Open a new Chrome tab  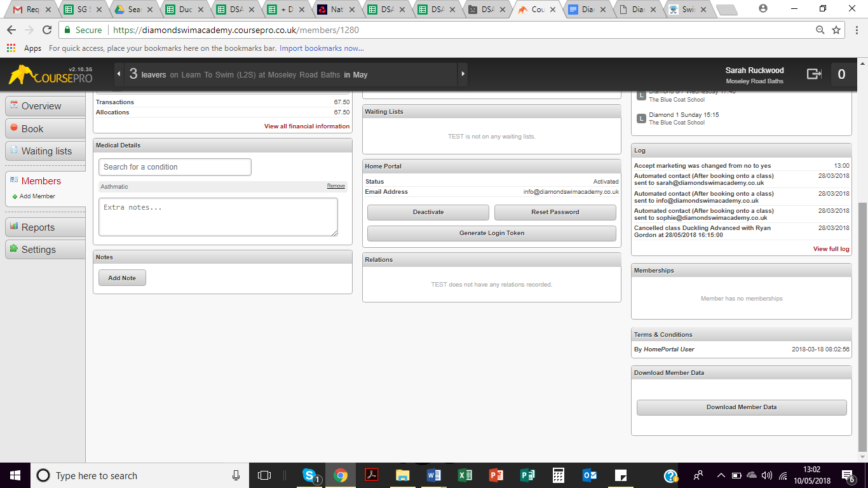726,10
